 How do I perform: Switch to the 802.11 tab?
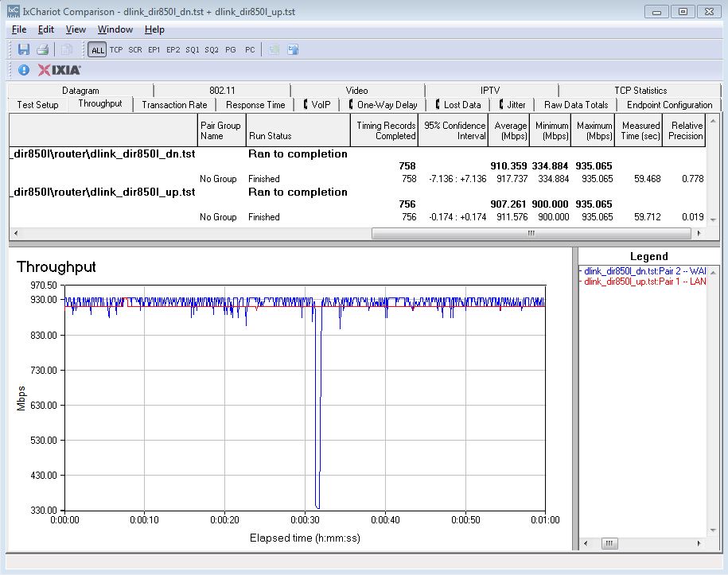click(x=222, y=91)
